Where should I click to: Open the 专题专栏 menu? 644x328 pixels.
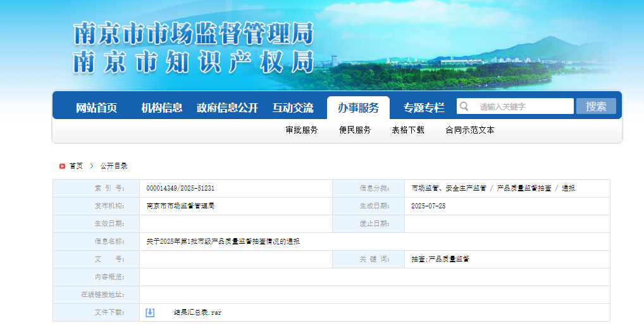click(424, 108)
